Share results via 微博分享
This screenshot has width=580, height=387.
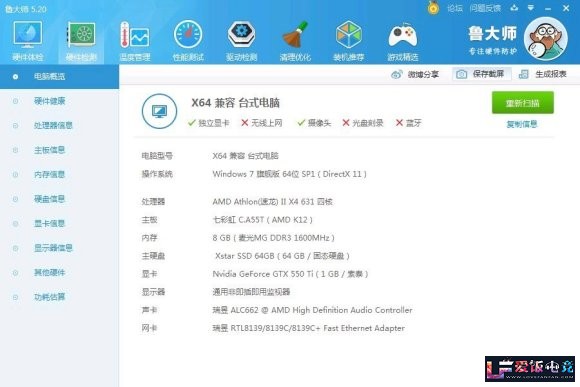(415, 74)
